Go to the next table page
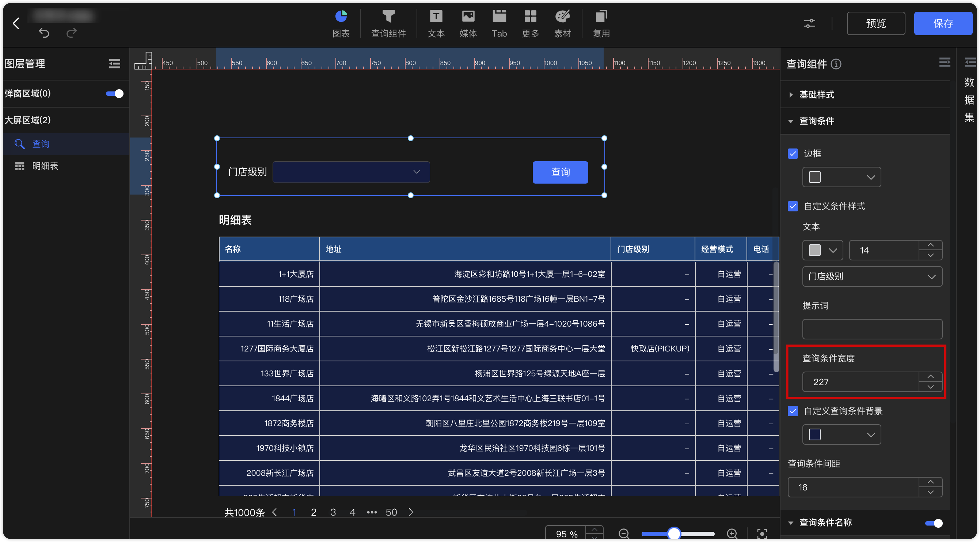The image size is (980, 542). (411, 512)
